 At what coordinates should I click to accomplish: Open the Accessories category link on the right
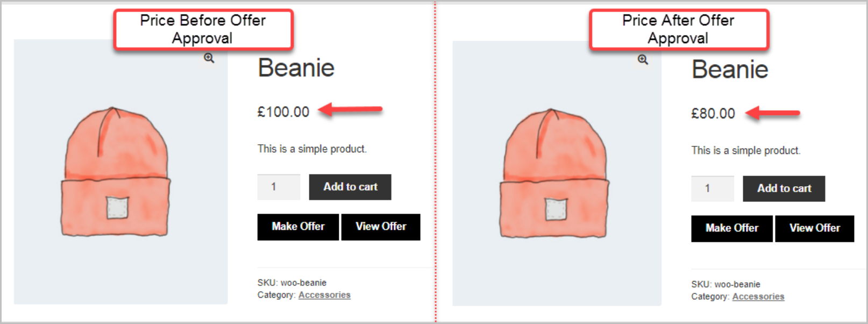click(758, 296)
